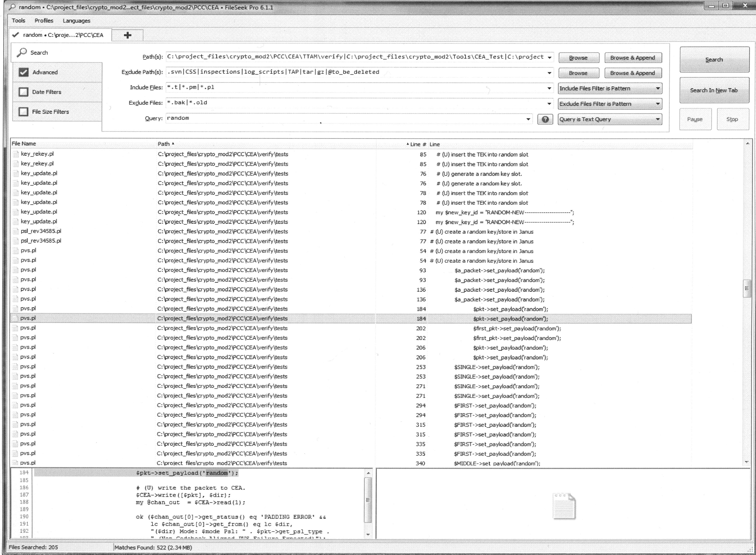Click the query help question mark icon
Image resolution: width=756 pixels, height=555 pixels.
click(545, 119)
